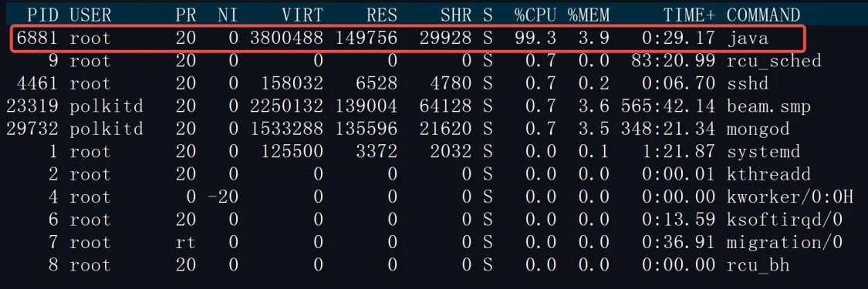Click the VIRT value 1533288
The image size is (868, 289).
(287, 129)
